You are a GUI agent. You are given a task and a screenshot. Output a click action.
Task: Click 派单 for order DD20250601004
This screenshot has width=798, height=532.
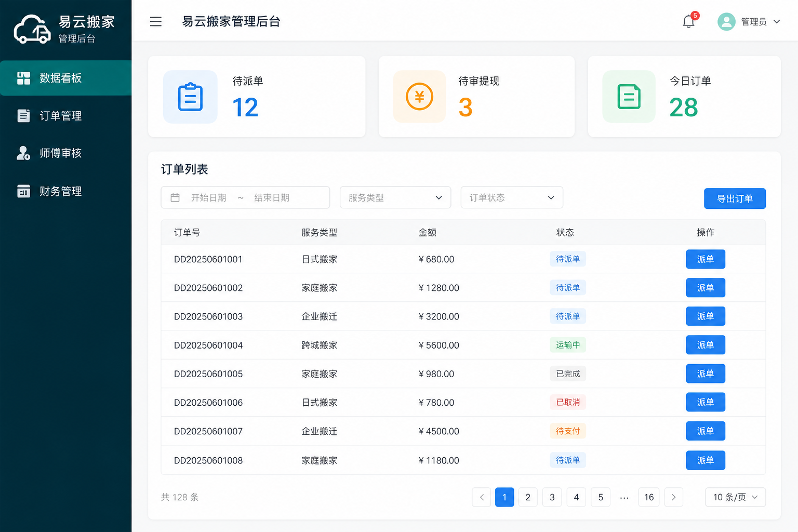(x=706, y=345)
